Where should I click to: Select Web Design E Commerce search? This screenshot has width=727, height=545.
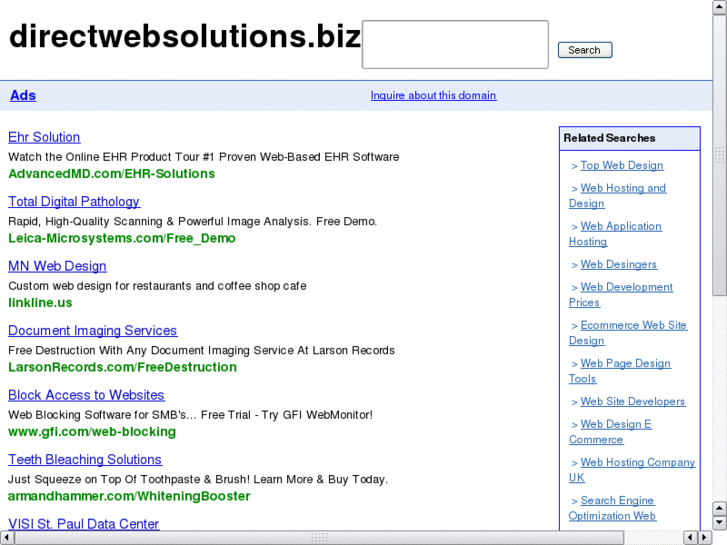[610, 431]
